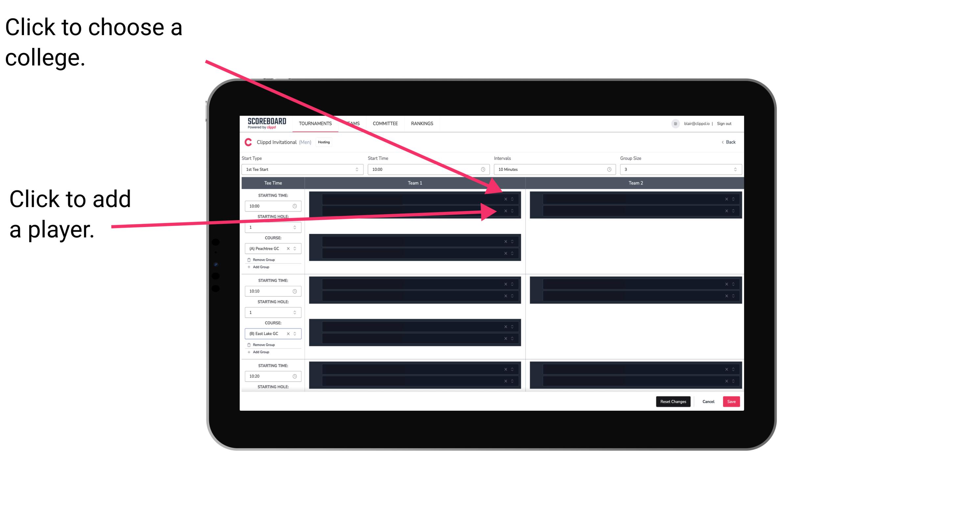Click the add group icon
Image resolution: width=980 pixels, height=527 pixels.
[248, 267]
